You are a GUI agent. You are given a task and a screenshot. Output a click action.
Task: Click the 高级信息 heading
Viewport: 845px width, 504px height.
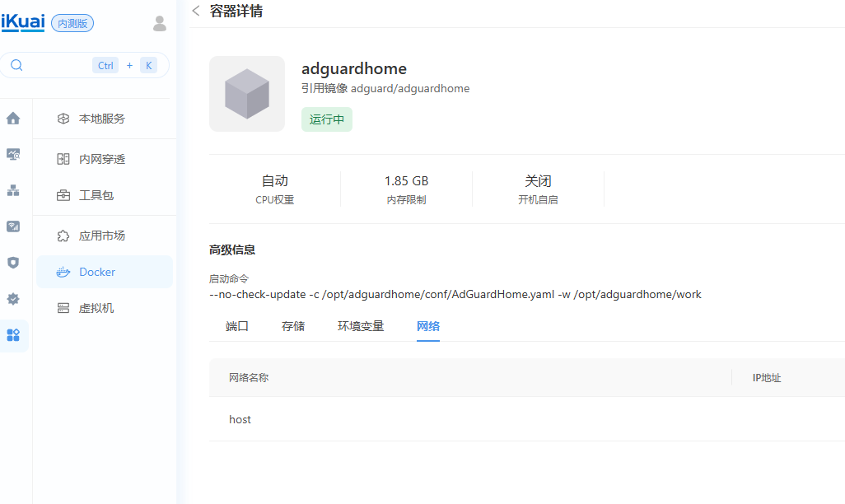[x=232, y=250]
